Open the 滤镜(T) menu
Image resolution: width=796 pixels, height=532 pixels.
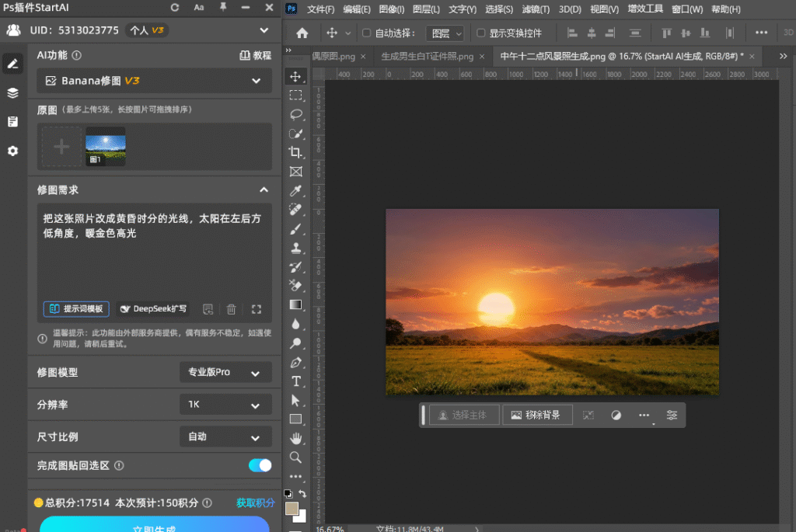536,9
